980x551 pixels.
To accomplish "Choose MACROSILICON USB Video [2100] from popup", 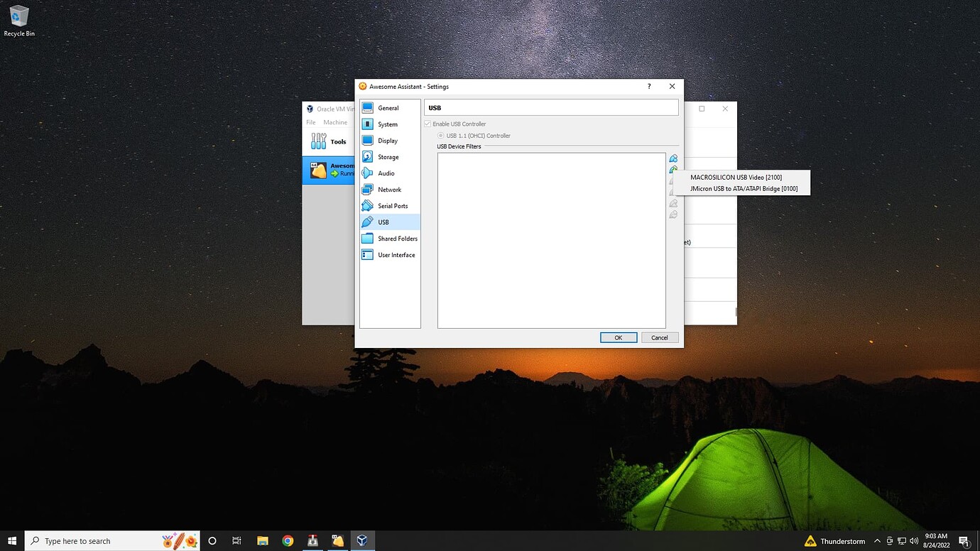I will 743,177.
